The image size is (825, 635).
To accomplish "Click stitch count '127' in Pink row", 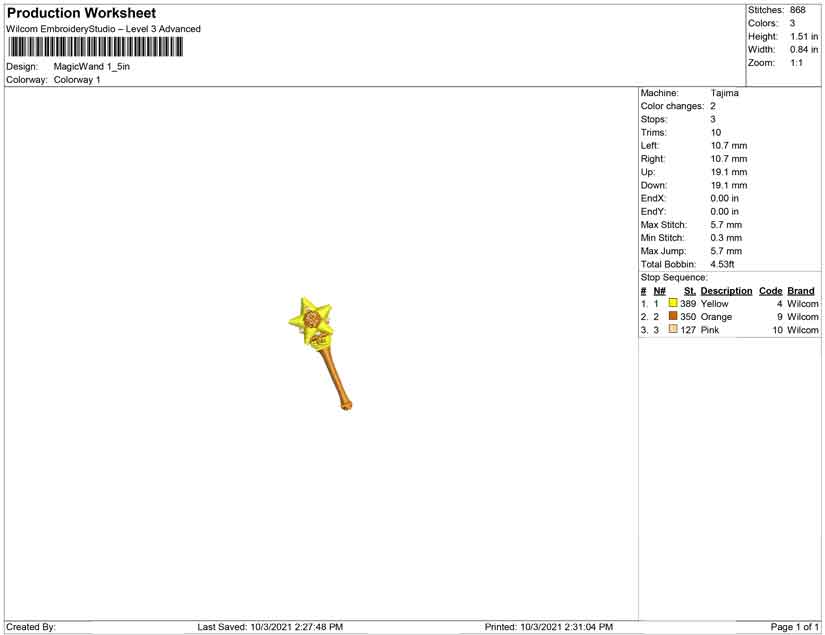I will pyautogui.click(x=688, y=330).
